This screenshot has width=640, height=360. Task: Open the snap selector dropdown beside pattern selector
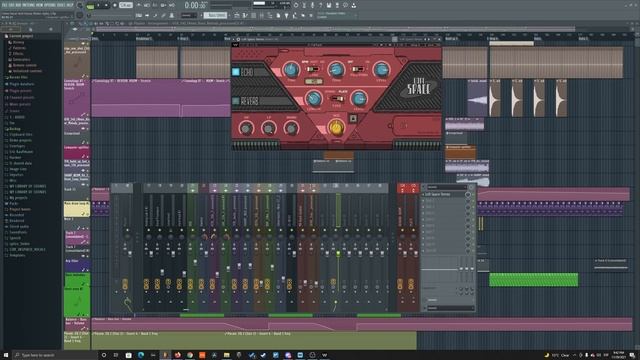[189, 16]
